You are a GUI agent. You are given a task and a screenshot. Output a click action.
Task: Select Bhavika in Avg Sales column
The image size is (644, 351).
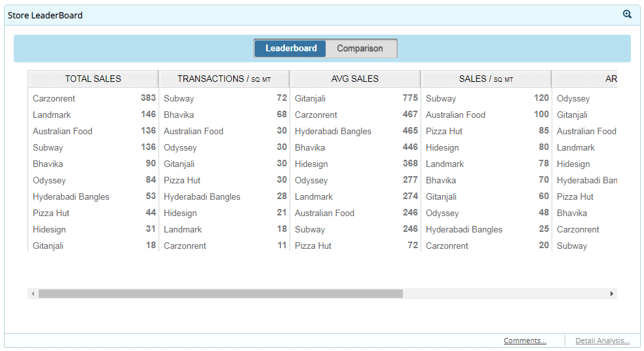coord(310,148)
